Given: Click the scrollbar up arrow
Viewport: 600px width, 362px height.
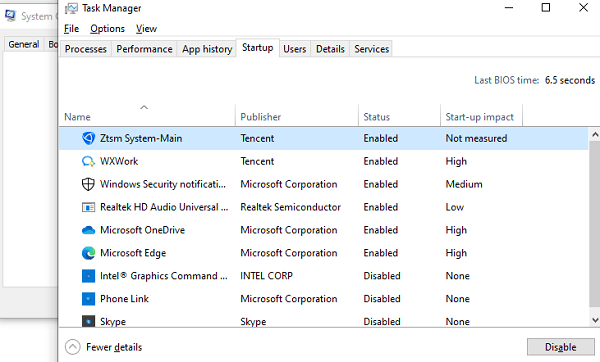Looking at the screenshot, I should pyautogui.click(x=595, y=134).
